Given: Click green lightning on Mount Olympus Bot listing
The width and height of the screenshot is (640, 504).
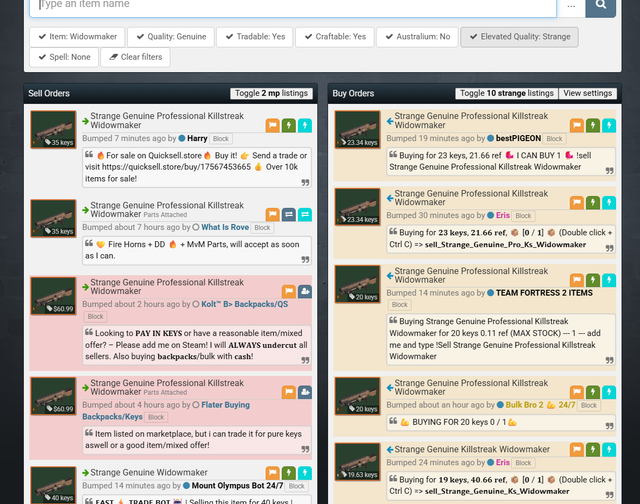Looking at the screenshot, I should [289, 473].
